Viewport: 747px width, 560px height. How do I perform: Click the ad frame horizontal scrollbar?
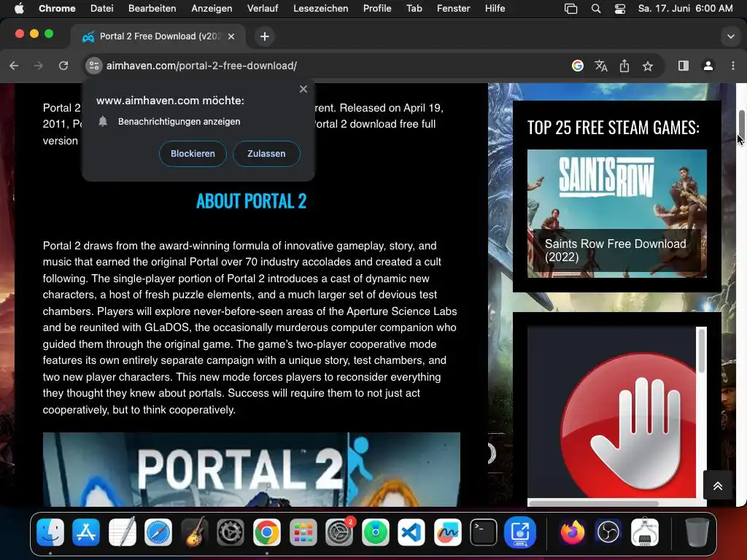(x=594, y=503)
